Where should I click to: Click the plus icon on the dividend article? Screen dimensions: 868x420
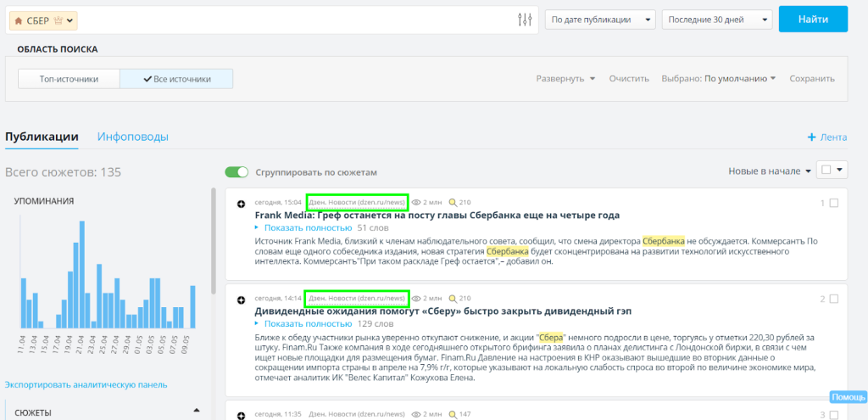coord(242,300)
